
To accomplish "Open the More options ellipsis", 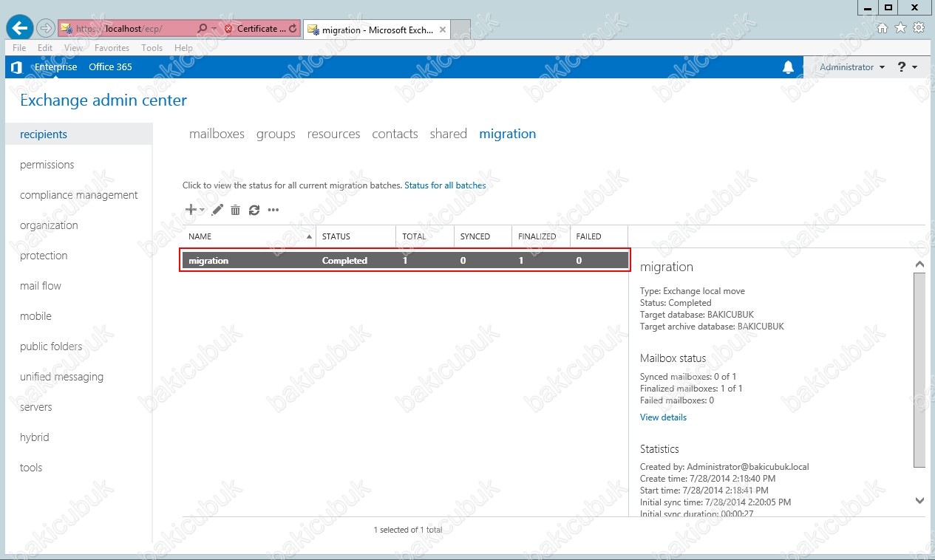I will point(273,210).
